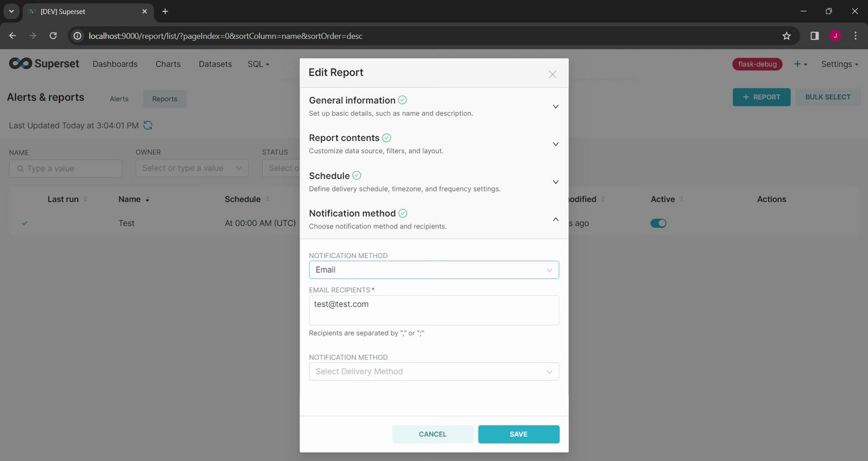Click the browser address bar URL
Screen dimensions: 868x461
point(225,36)
